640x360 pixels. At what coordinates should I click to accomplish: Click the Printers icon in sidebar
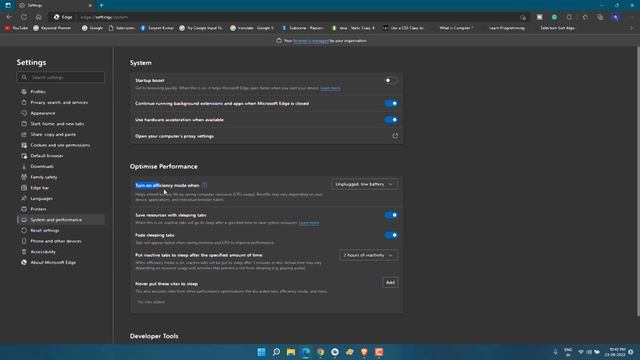24,209
